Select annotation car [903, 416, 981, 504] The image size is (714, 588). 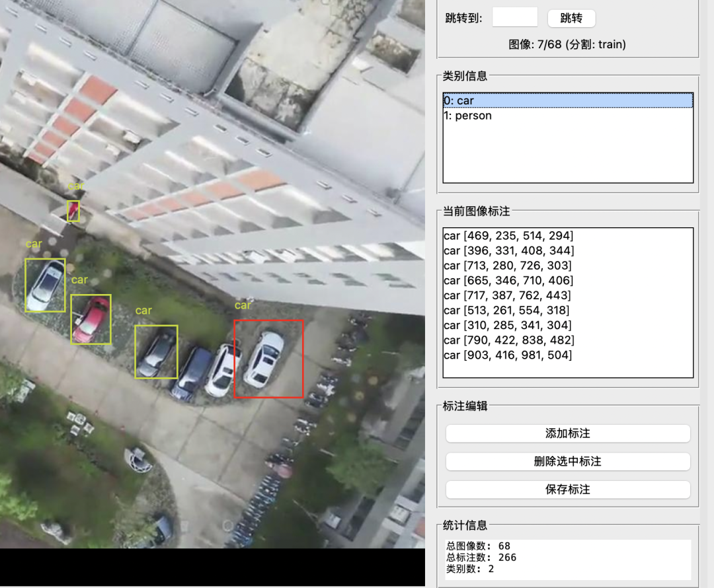(508, 355)
